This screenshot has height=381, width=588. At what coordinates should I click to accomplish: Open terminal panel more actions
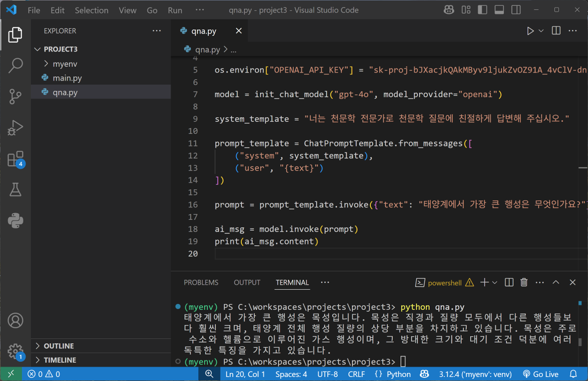coord(540,282)
